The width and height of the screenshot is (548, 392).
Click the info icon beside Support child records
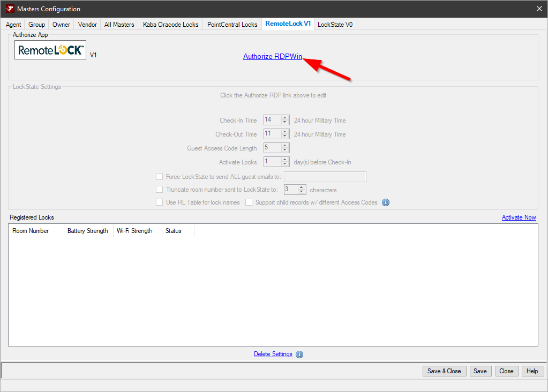(x=385, y=202)
